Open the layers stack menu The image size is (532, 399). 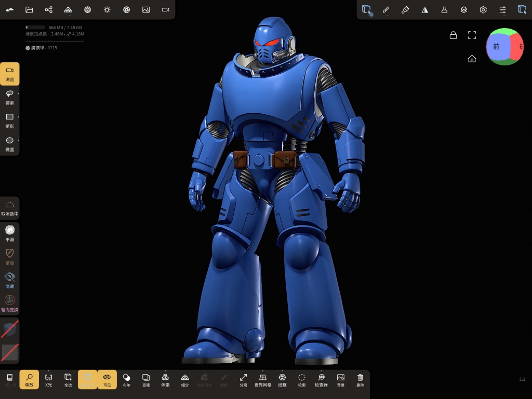click(x=464, y=10)
